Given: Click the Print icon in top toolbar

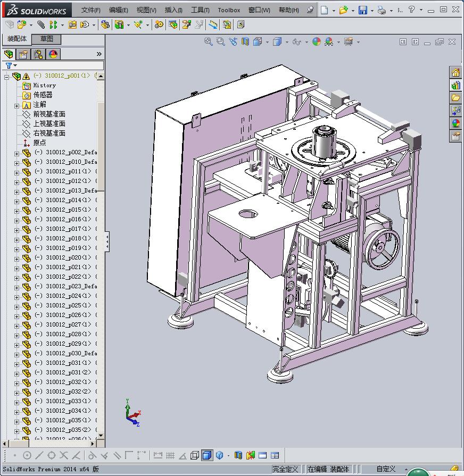Looking at the screenshot, I should pos(382,10).
